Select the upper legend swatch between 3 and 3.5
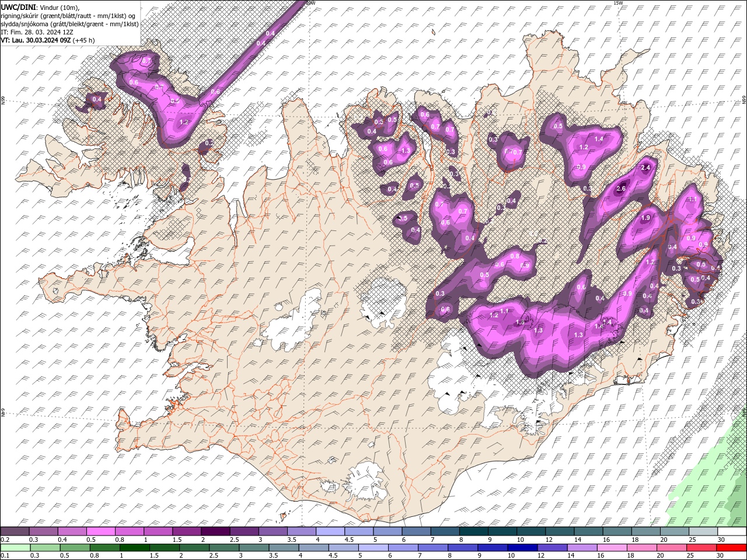747x560 pixels. coord(273,531)
